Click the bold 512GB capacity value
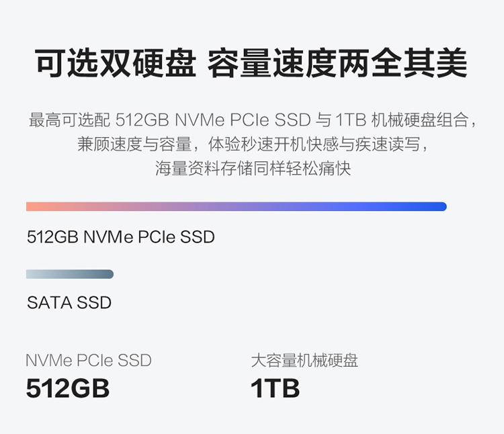 [67, 388]
